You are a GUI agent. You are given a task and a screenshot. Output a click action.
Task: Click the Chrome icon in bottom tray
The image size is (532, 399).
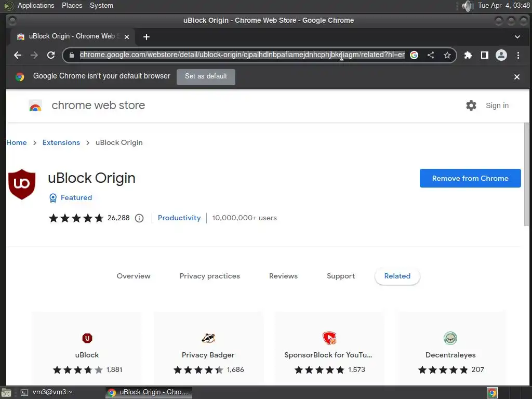(492, 393)
